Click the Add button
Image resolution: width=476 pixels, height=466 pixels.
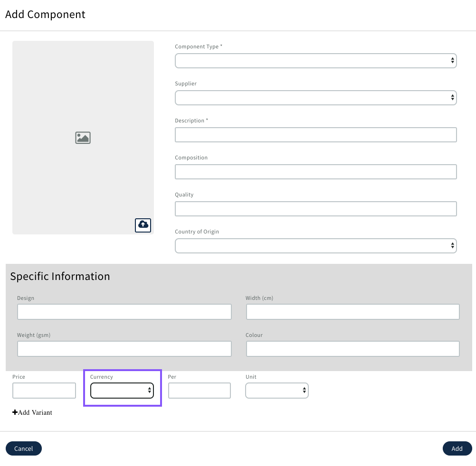(x=457, y=448)
